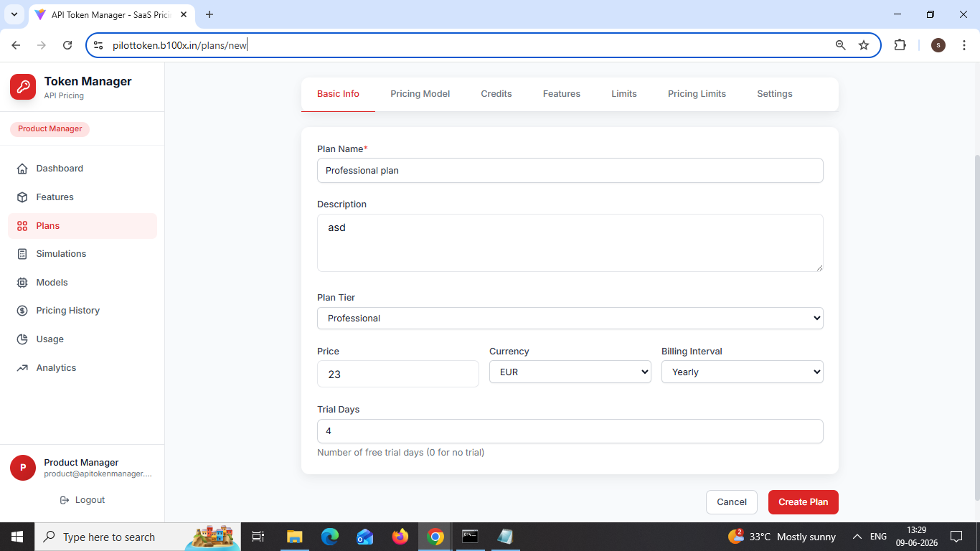The image size is (980, 551).
Task: Open File Explorer from the taskbar
Action: pos(295,537)
